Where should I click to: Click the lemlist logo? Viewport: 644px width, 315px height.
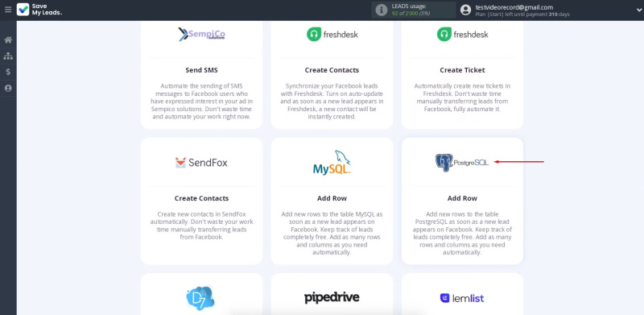(462, 298)
